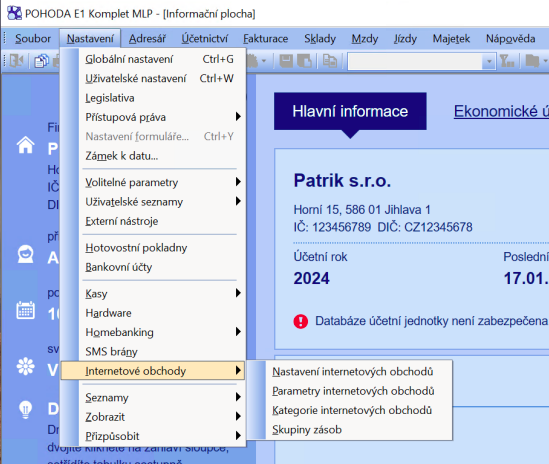Open the Majetek menu

tap(451, 39)
